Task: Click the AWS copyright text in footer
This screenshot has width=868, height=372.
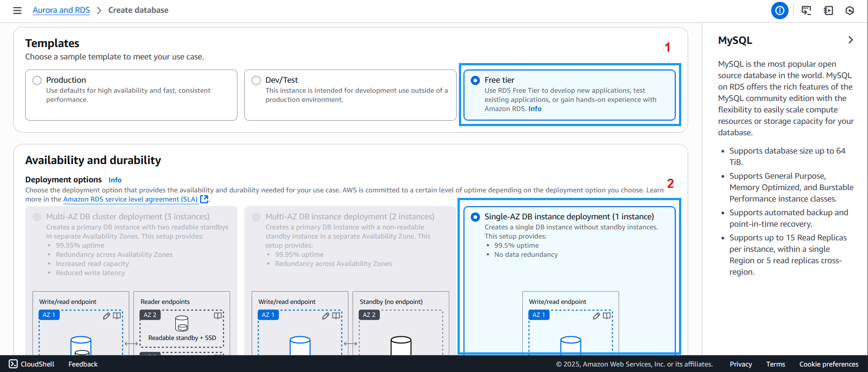Action: coord(634,364)
